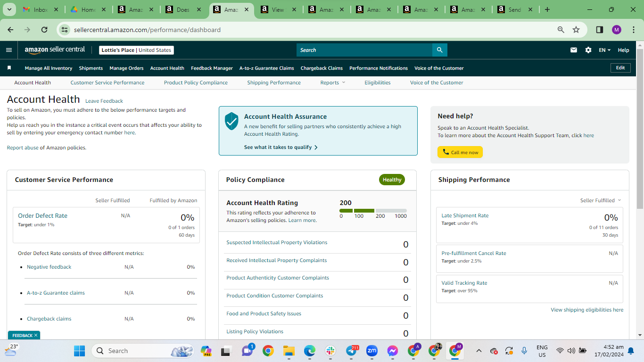
Task: Open the Negative feedback metric link
Action: (49, 267)
